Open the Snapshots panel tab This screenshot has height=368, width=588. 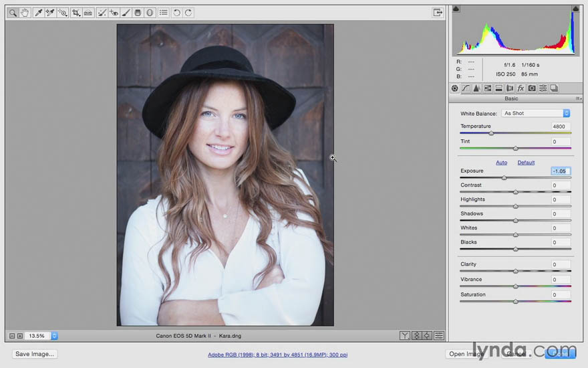[x=554, y=88]
